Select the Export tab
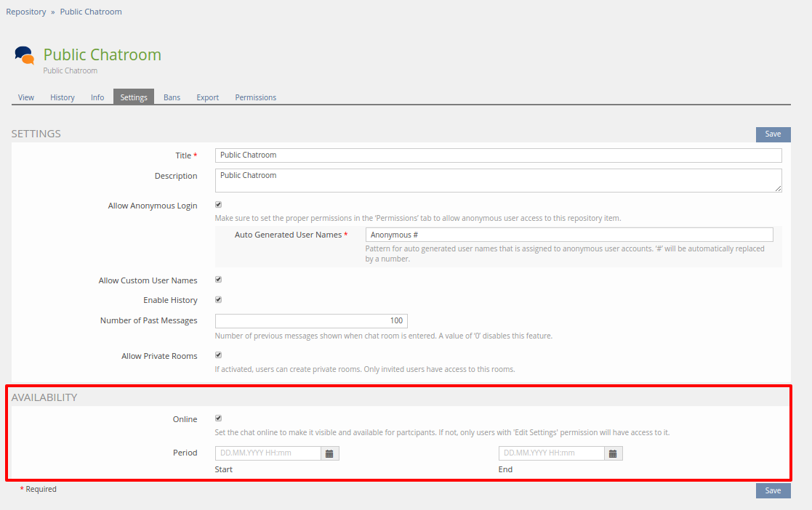The image size is (812, 510). pyautogui.click(x=207, y=97)
